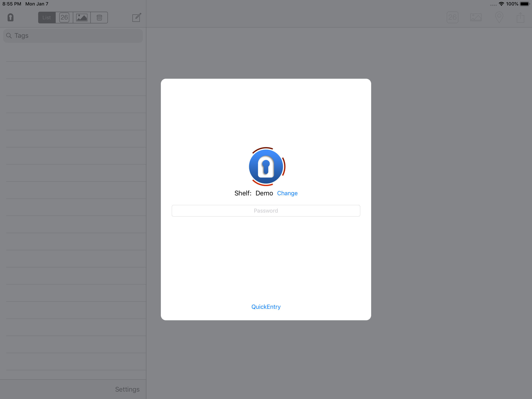Viewport: 532px width, 399px height.
Task: Focus the Password field
Action: pos(266,211)
